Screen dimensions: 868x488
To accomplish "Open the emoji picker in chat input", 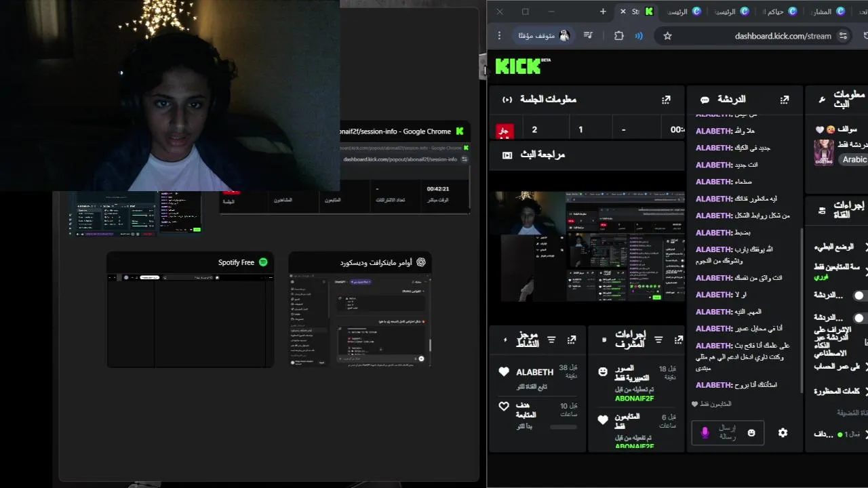I will (751, 432).
